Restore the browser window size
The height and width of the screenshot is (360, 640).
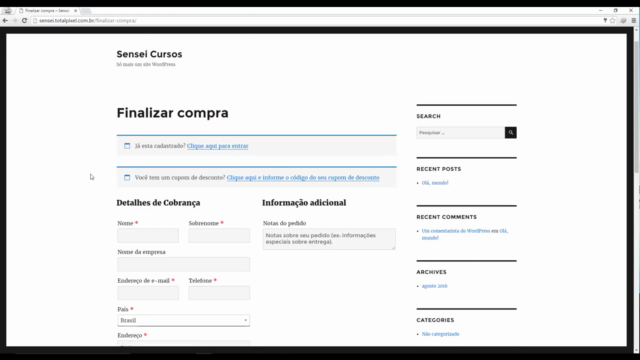(616, 11)
